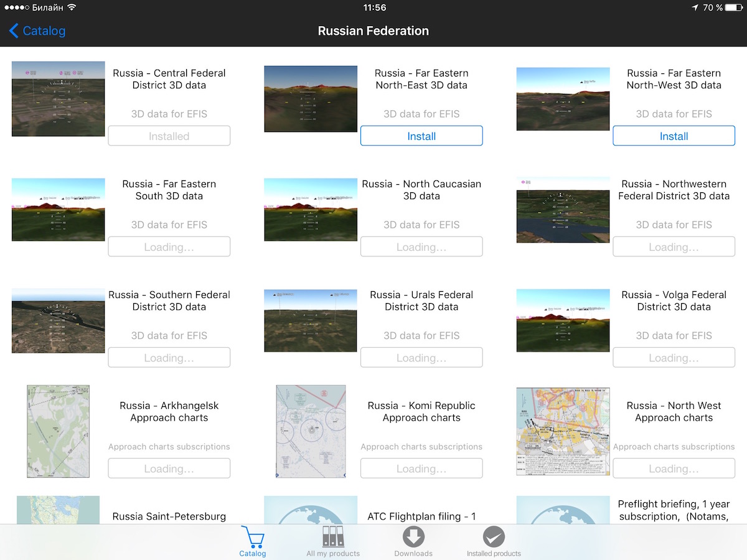This screenshot has width=747, height=560.
Task: Open the Catalog tab cart icon
Action: point(253,538)
